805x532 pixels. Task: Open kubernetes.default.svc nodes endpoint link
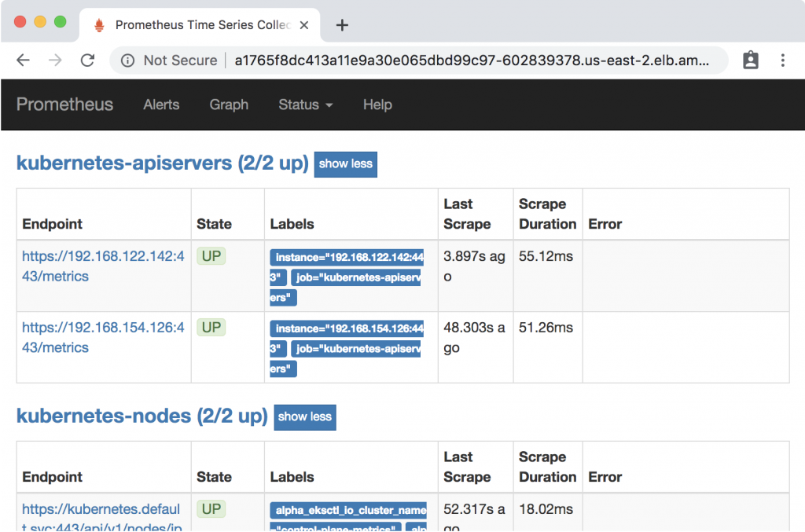click(x=101, y=517)
